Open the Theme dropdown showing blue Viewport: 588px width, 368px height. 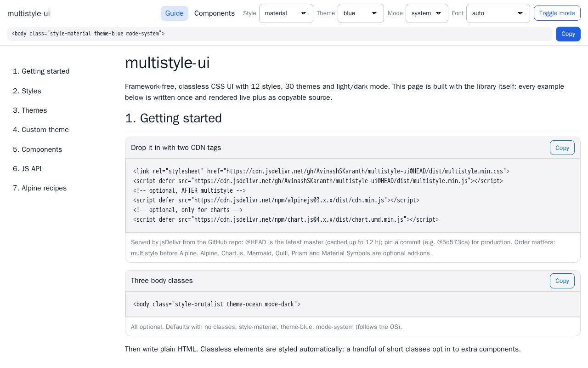361,13
